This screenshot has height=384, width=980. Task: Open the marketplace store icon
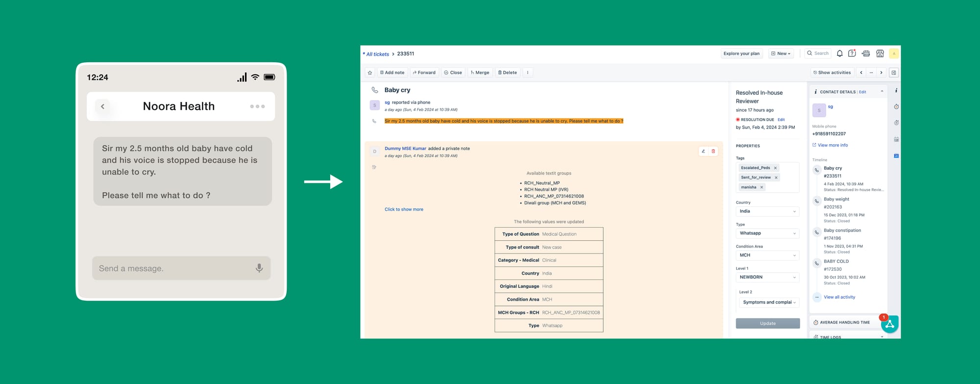pos(880,53)
